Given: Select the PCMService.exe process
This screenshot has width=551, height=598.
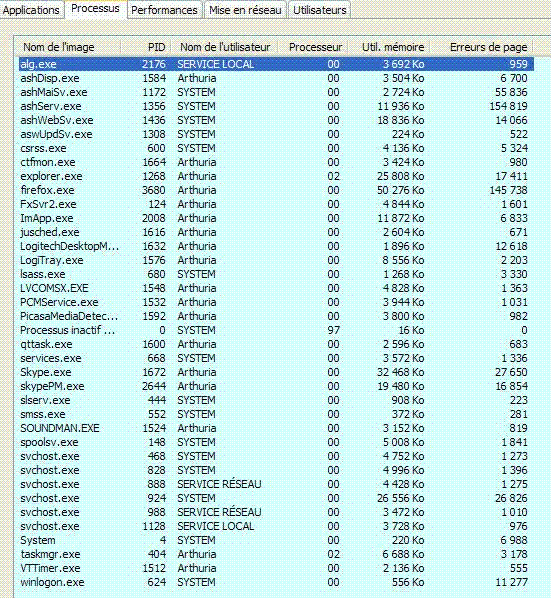Looking at the screenshot, I should click(276, 302).
